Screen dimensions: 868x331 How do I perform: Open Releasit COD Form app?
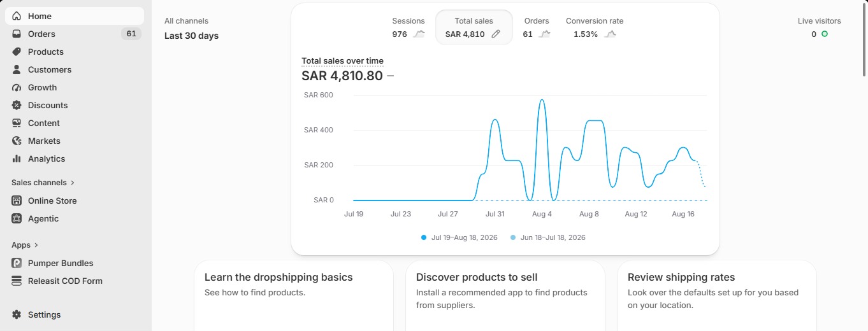[75, 281]
